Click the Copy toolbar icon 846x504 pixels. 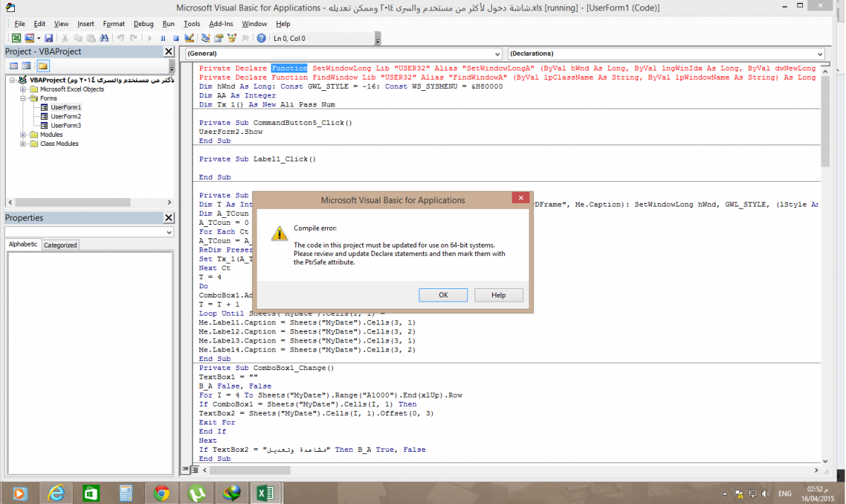click(78, 38)
